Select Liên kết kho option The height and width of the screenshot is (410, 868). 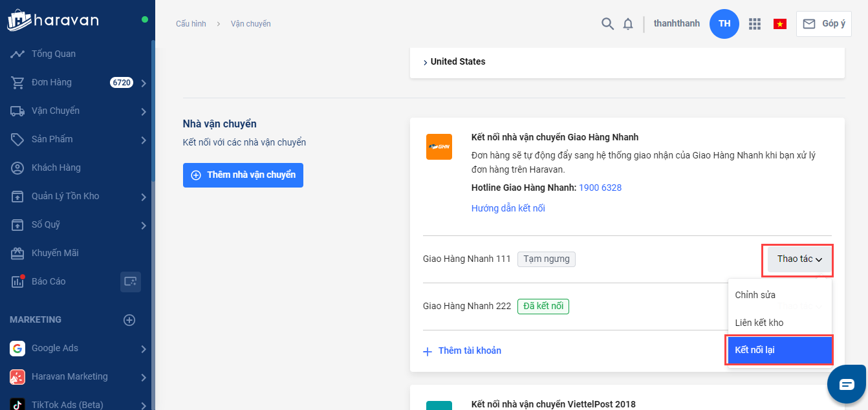click(759, 323)
